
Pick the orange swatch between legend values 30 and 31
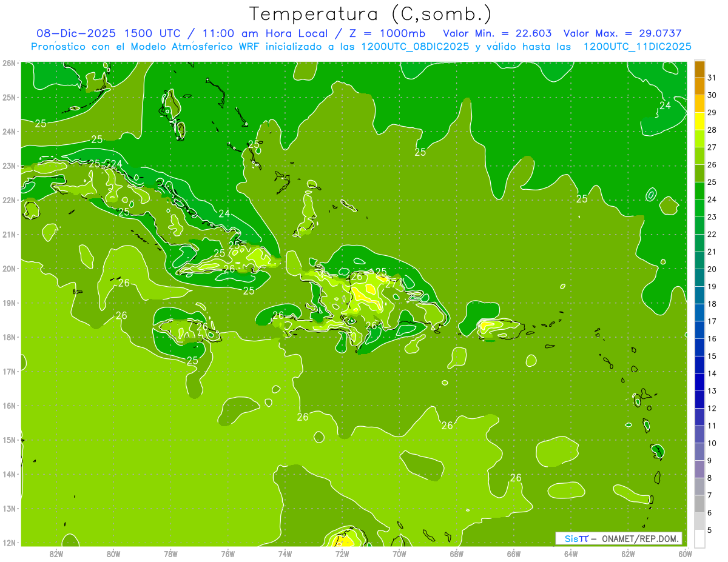point(699,86)
